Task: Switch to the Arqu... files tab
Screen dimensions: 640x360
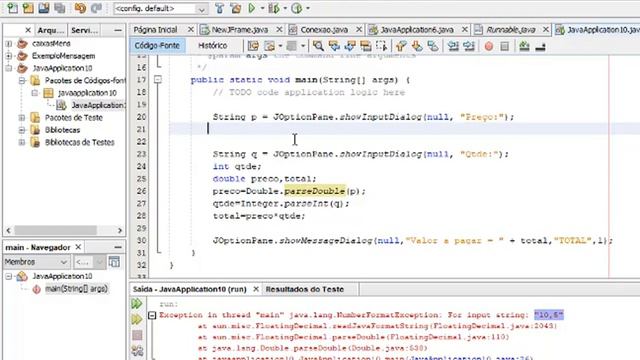Action: (51, 30)
